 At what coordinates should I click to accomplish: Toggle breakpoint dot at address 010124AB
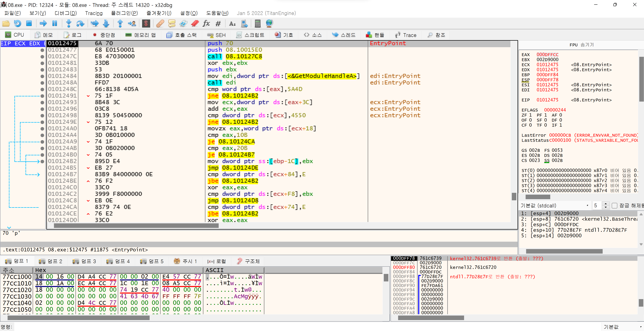click(x=42, y=148)
